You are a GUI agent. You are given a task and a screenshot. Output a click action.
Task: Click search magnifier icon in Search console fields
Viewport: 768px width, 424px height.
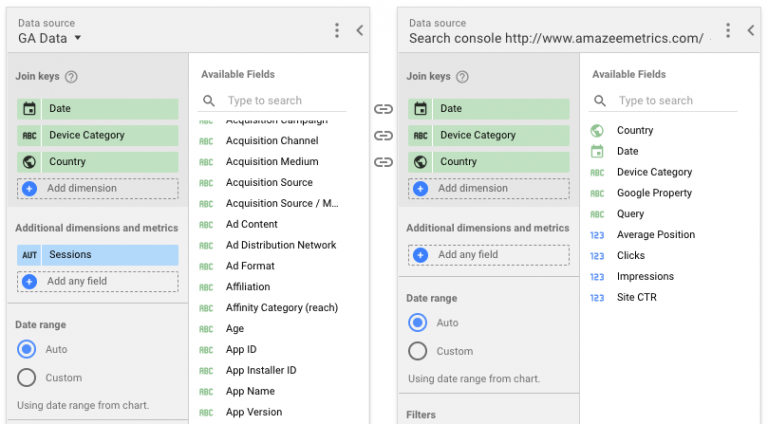coord(600,101)
